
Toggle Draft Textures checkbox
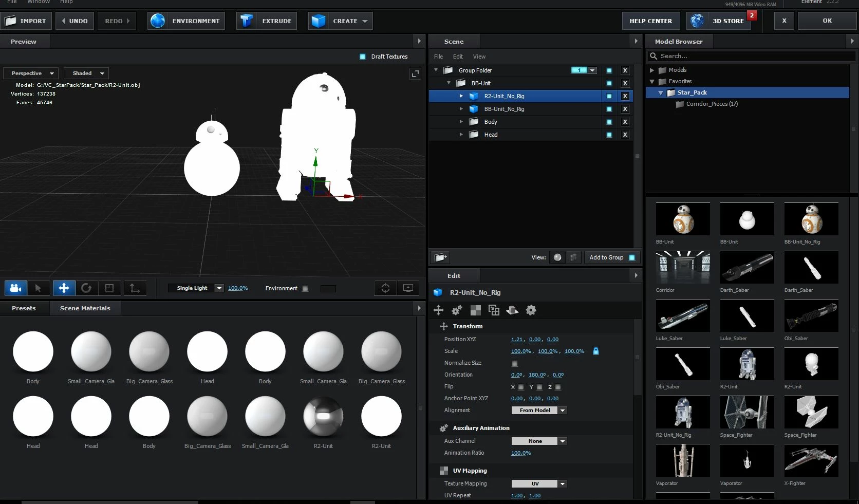point(363,57)
